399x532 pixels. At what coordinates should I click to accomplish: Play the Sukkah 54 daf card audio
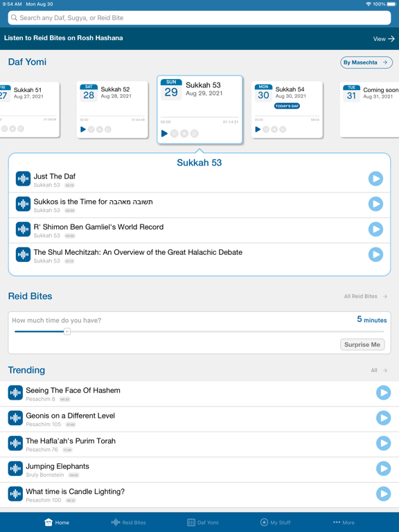258,130
